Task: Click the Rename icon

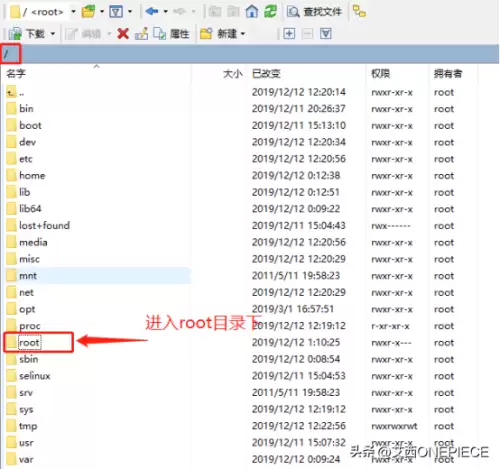Action: [x=141, y=34]
